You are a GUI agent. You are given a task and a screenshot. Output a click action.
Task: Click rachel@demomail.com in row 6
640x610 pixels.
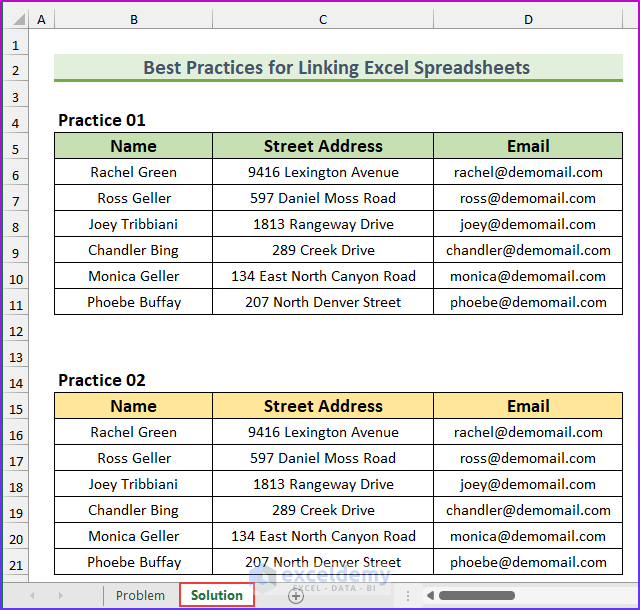(528, 172)
